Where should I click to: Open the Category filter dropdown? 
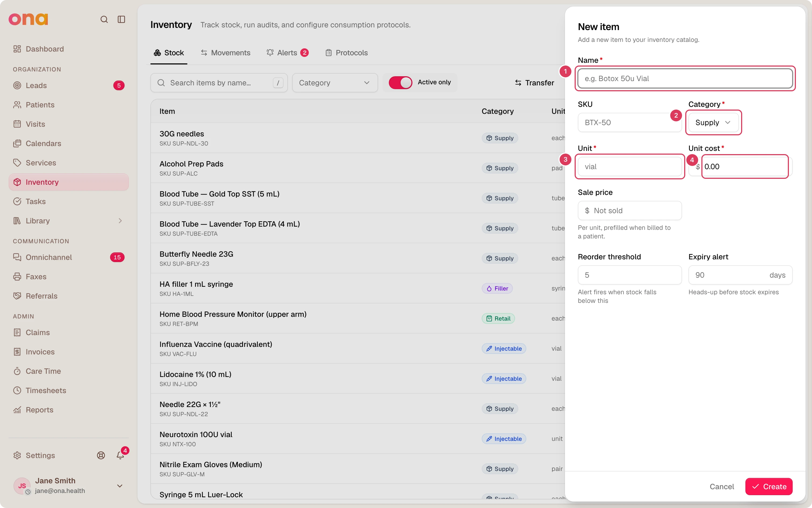pos(335,83)
